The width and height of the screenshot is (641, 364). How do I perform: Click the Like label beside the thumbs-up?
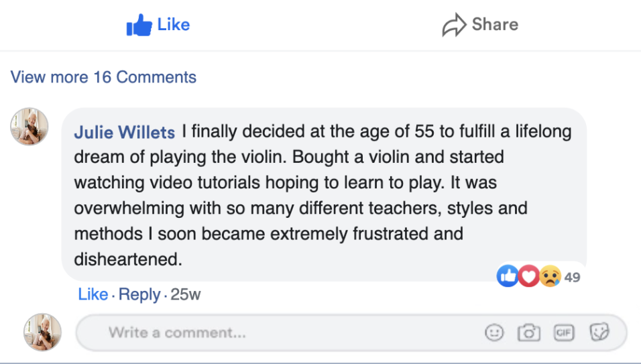point(174,25)
